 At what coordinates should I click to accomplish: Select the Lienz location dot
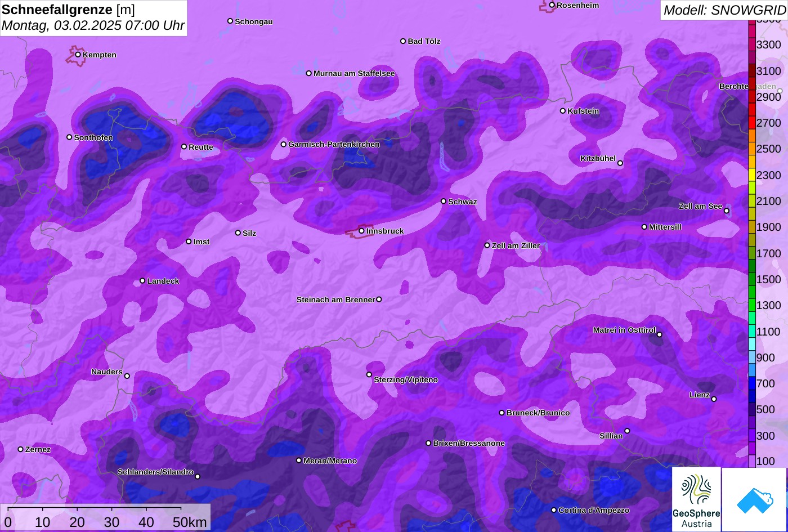pos(714,399)
